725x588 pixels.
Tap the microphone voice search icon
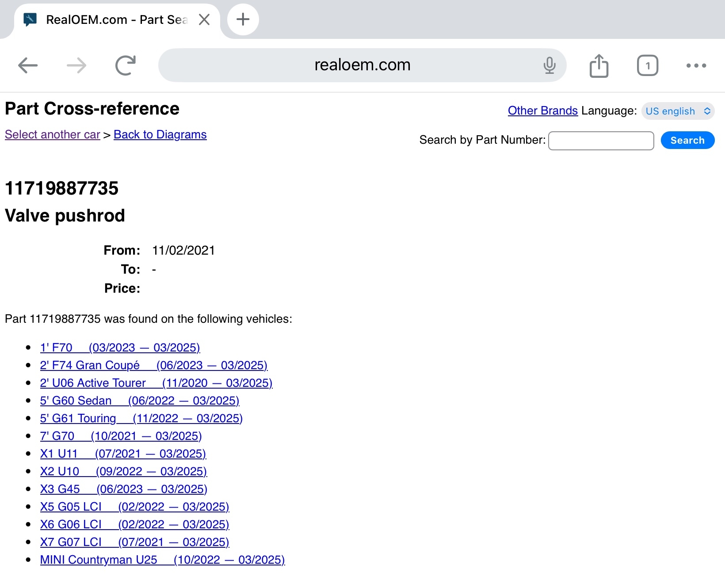click(549, 65)
